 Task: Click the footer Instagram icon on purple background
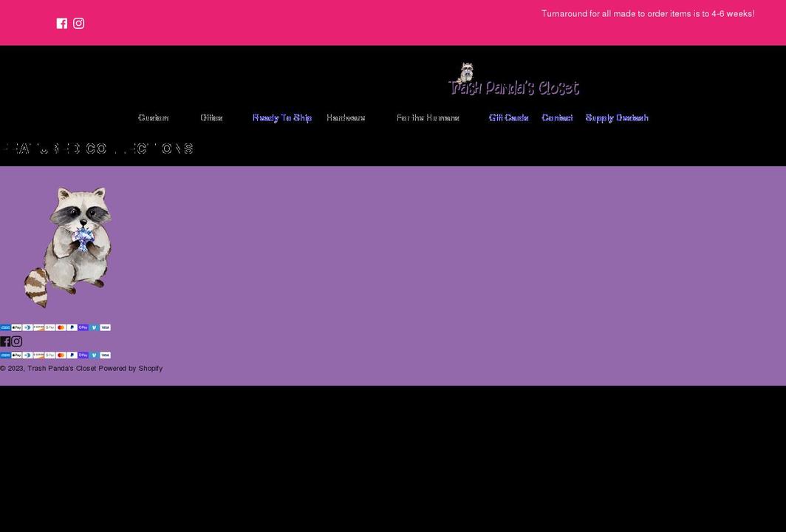coord(16,341)
